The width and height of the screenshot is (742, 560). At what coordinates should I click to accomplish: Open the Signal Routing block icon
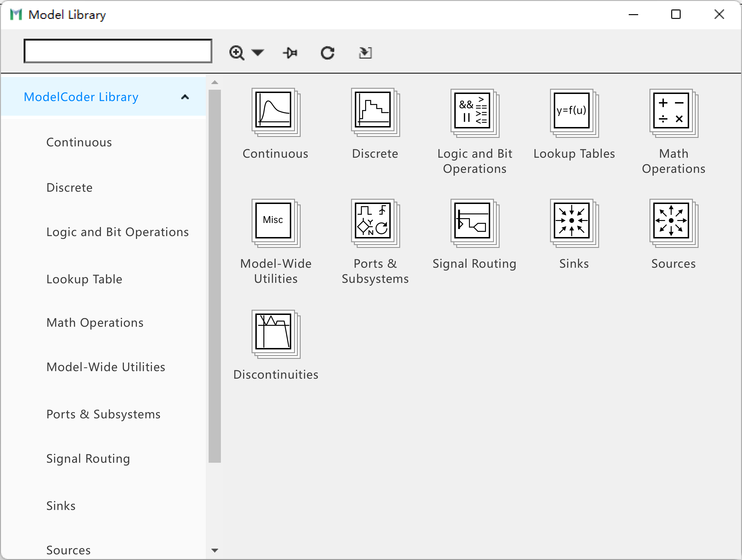coord(475,223)
